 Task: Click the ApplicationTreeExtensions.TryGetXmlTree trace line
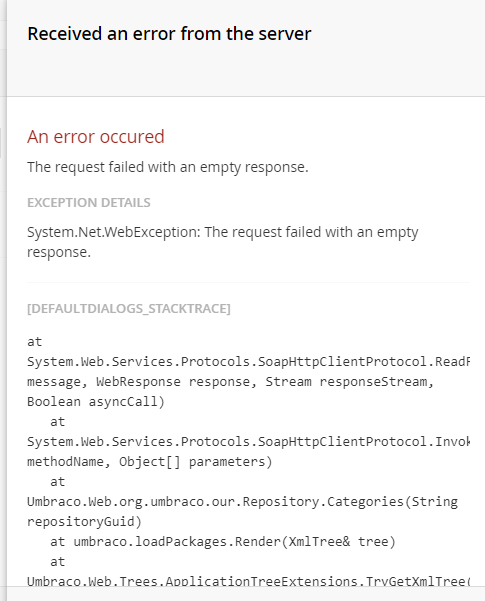point(248,581)
